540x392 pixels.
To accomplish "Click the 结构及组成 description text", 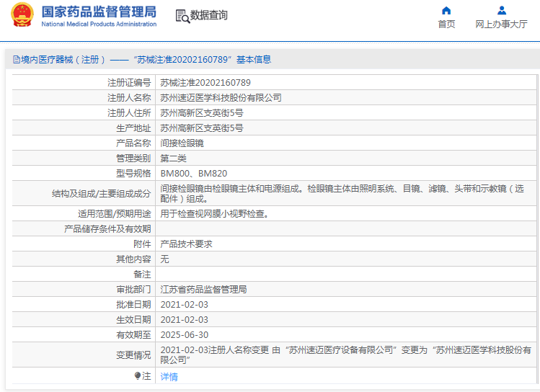I will click(342, 193).
